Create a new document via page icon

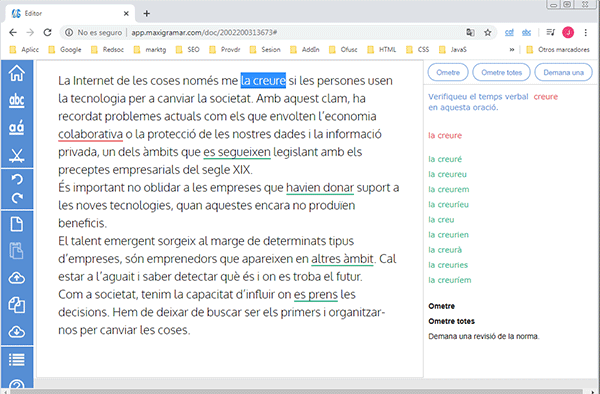[16, 224]
